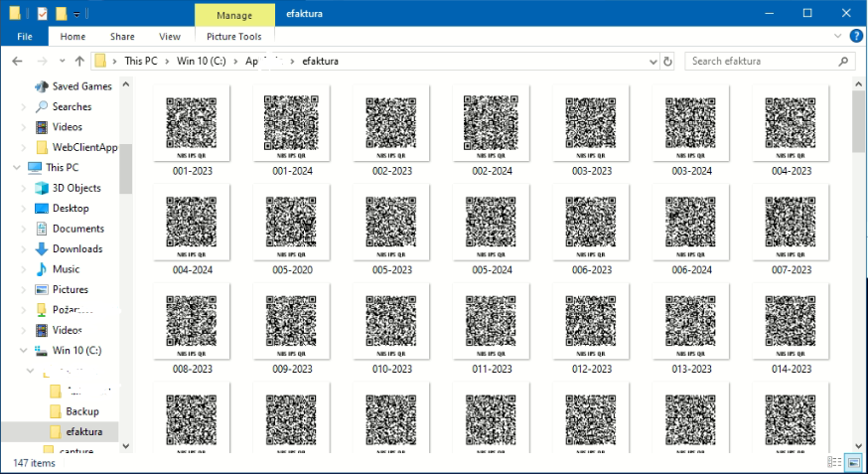Open the File menu
This screenshot has height=474, width=868.
click(25, 37)
